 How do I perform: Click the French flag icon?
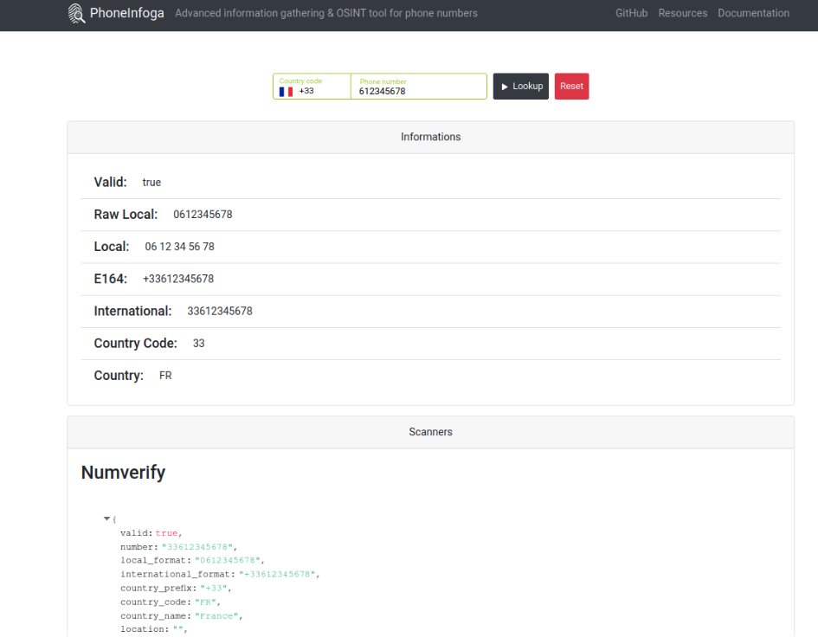click(x=286, y=92)
